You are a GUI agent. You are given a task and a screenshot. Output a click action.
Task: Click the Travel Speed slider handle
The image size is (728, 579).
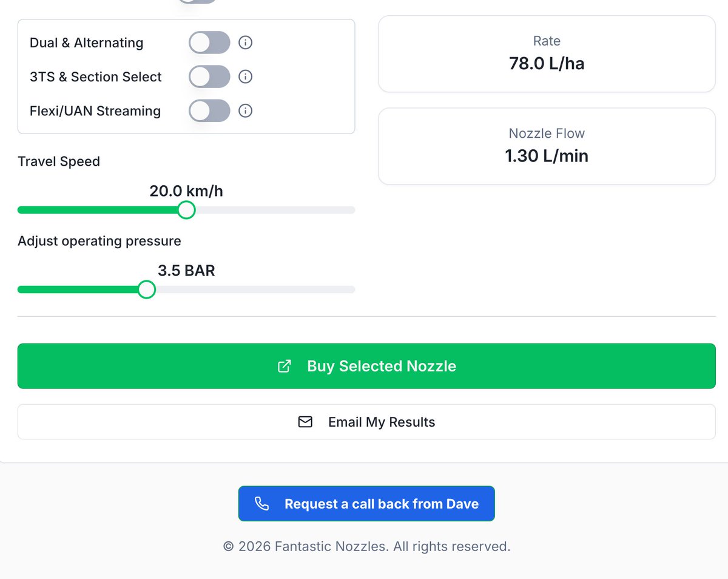point(186,210)
